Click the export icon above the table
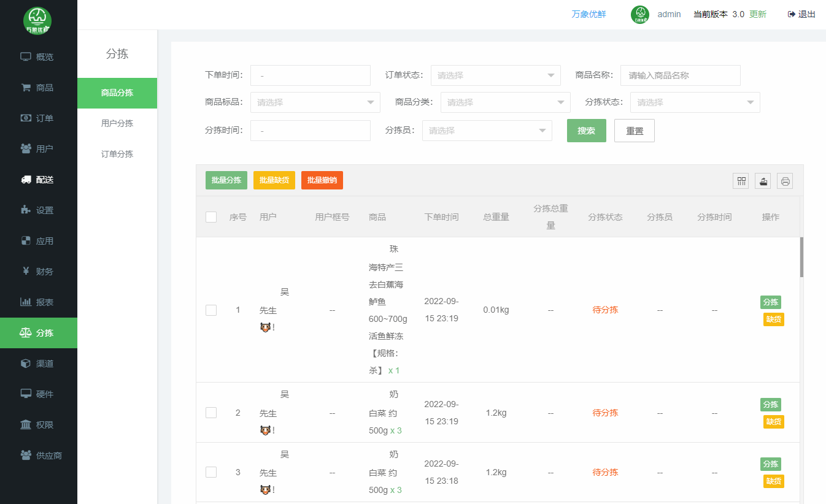This screenshot has height=504, width=826. (763, 181)
